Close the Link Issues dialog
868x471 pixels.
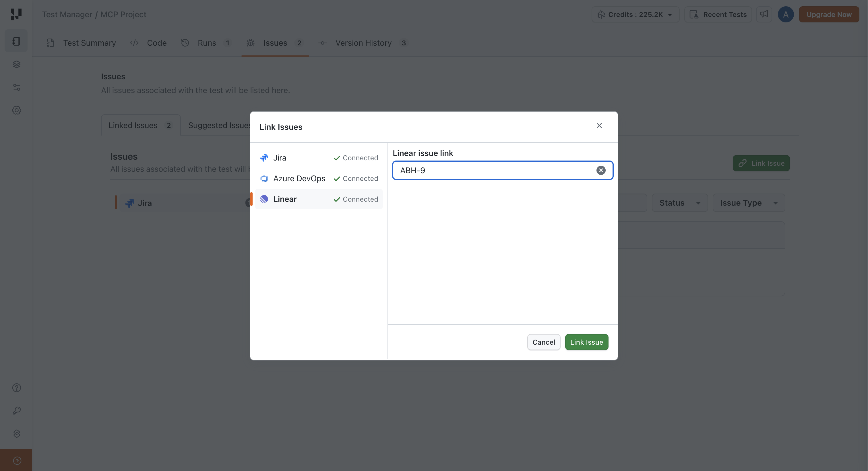[x=599, y=126]
